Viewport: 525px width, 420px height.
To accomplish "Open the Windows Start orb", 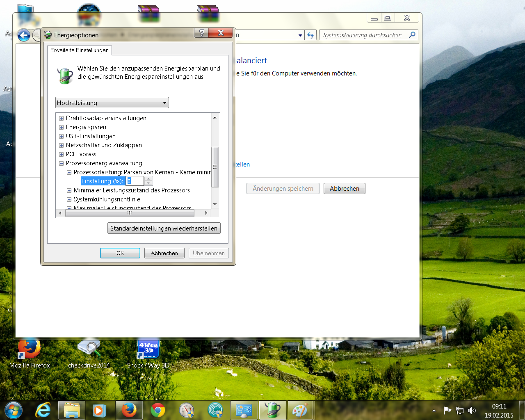I will pyautogui.click(x=14, y=410).
